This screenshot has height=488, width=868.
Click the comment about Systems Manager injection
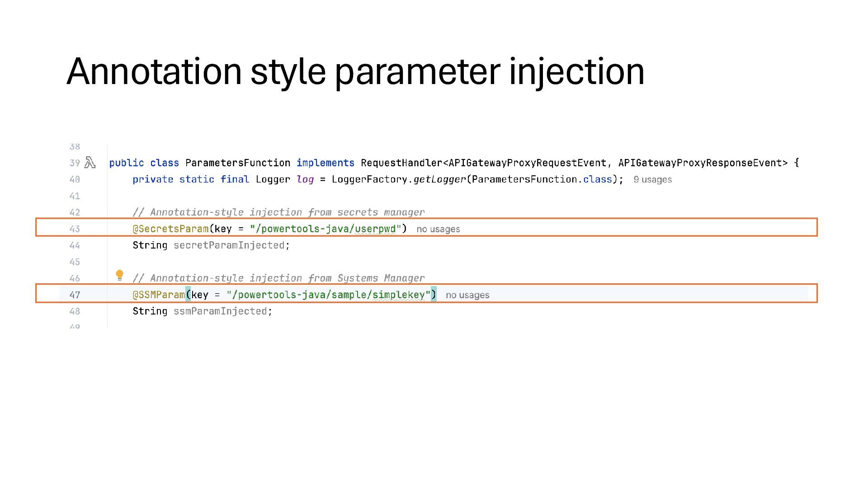coord(278,278)
